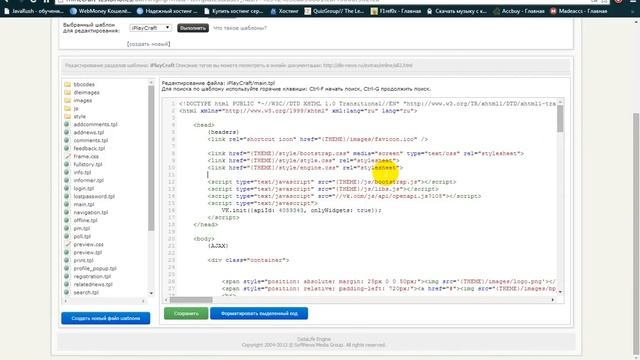640x360 pixels.
Task: Select preview.tpl in file list
Action: point(87,252)
